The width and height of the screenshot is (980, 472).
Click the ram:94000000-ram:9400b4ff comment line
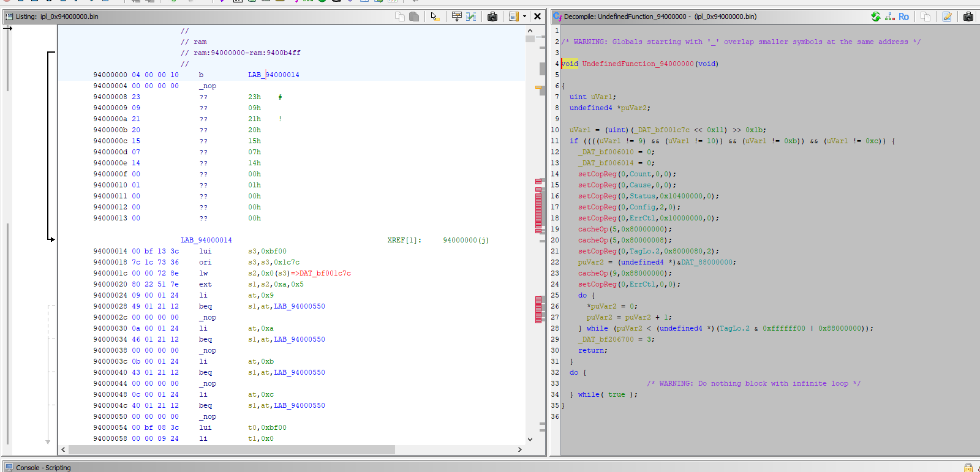pyautogui.click(x=241, y=53)
